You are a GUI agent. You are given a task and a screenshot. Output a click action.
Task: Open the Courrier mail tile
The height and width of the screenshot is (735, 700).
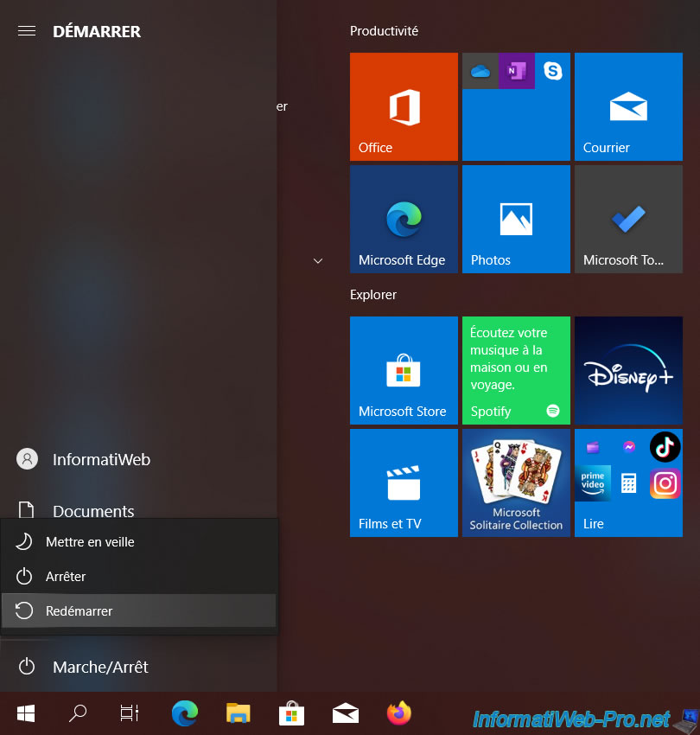pos(628,106)
